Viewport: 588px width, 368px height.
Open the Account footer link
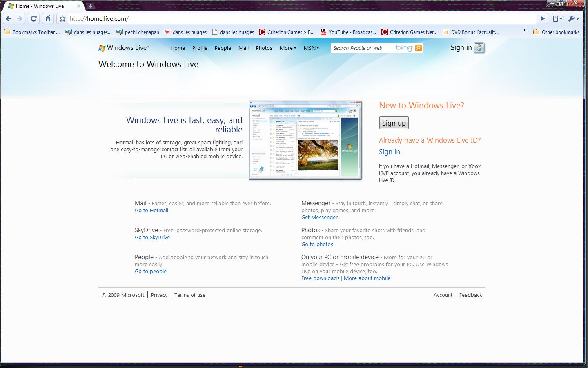click(x=443, y=295)
